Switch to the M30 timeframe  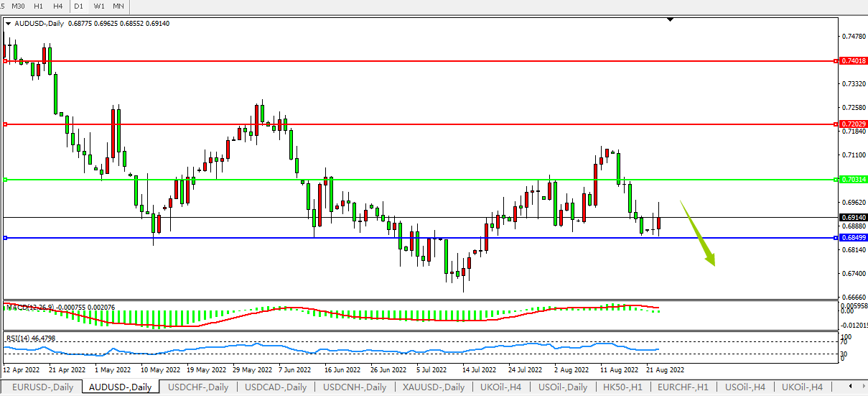click(19, 6)
